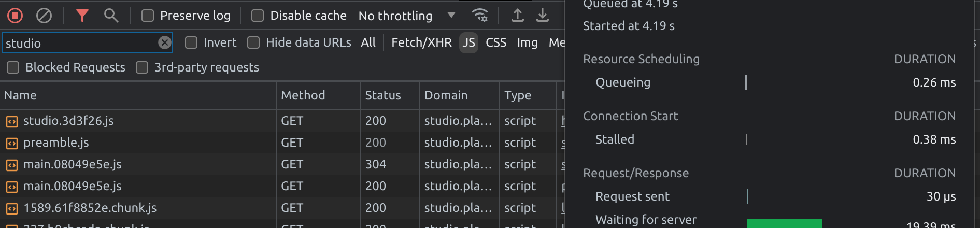Select the CSS filter type
Image resolution: width=980 pixels, height=228 pixels.
pos(495,42)
